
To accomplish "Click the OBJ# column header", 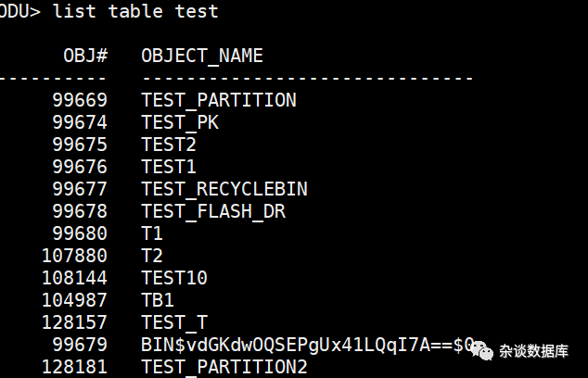I will pyautogui.click(x=85, y=56).
